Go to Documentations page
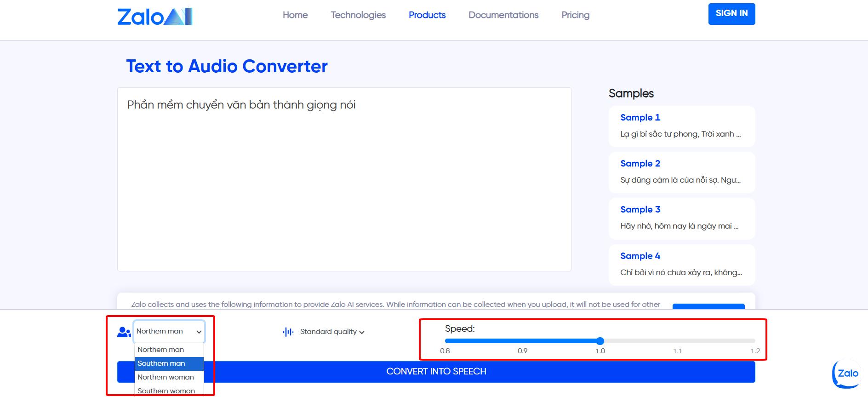 503,15
